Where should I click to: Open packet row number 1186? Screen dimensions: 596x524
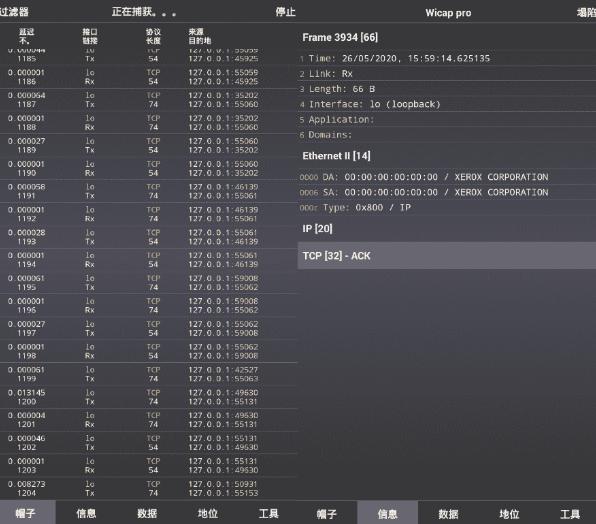[149, 77]
